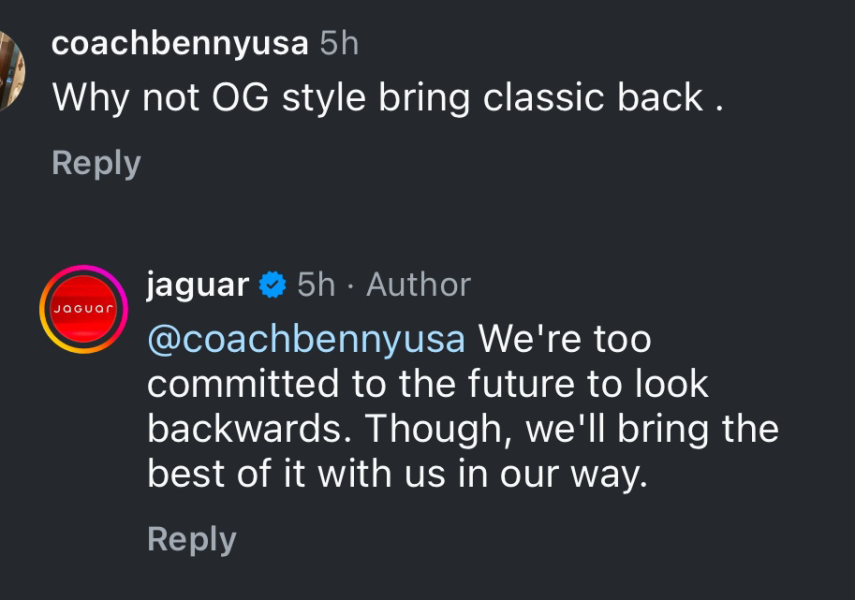Select the Author label beside jaguar

pyautogui.click(x=418, y=285)
